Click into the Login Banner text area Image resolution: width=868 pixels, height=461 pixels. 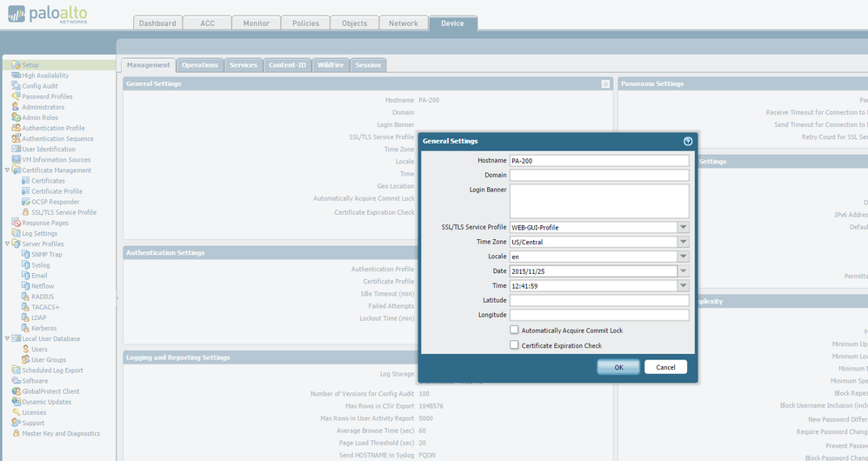pos(598,201)
